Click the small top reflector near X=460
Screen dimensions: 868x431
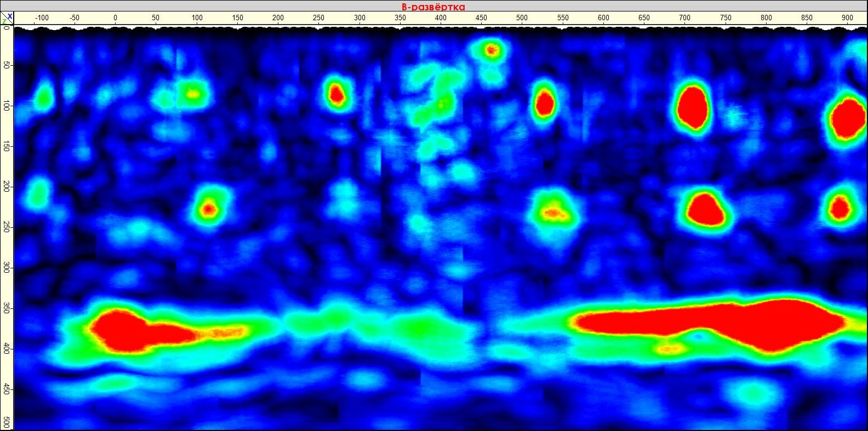coord(491,50)
